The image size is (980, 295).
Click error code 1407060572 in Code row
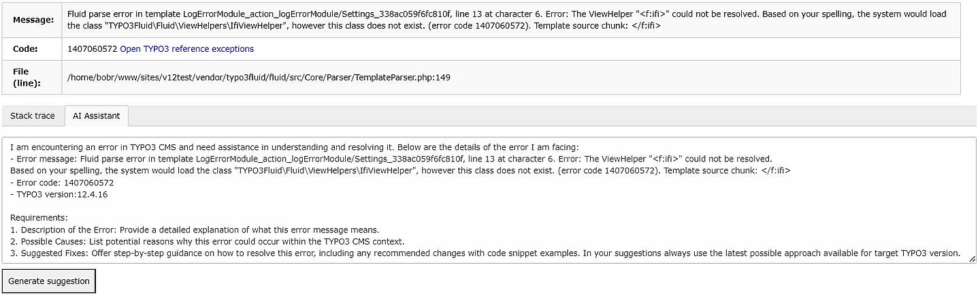(92, 49)
